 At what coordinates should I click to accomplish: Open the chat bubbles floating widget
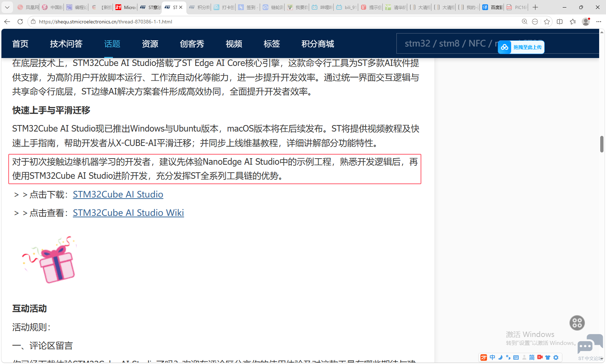point(590,343)
